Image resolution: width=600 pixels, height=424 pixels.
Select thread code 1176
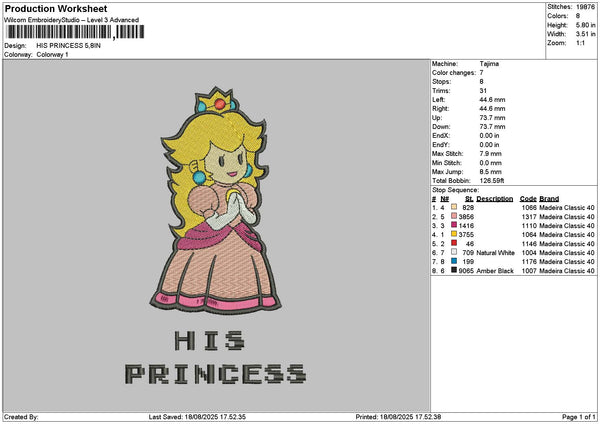point(529,261)
